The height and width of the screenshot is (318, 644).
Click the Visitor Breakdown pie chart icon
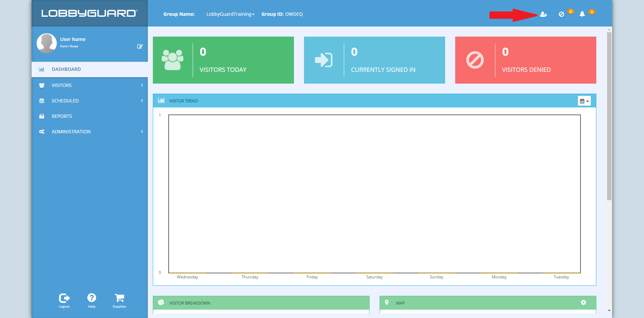[161, 303]
